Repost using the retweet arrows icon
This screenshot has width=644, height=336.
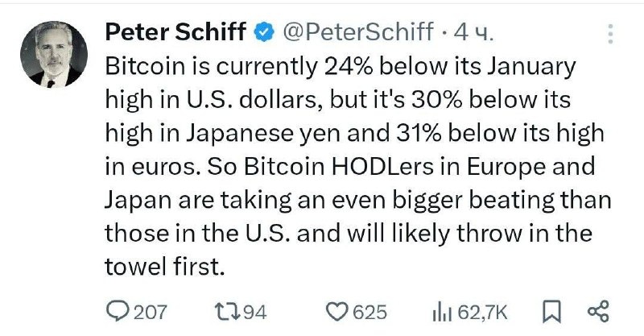[228, 312]
